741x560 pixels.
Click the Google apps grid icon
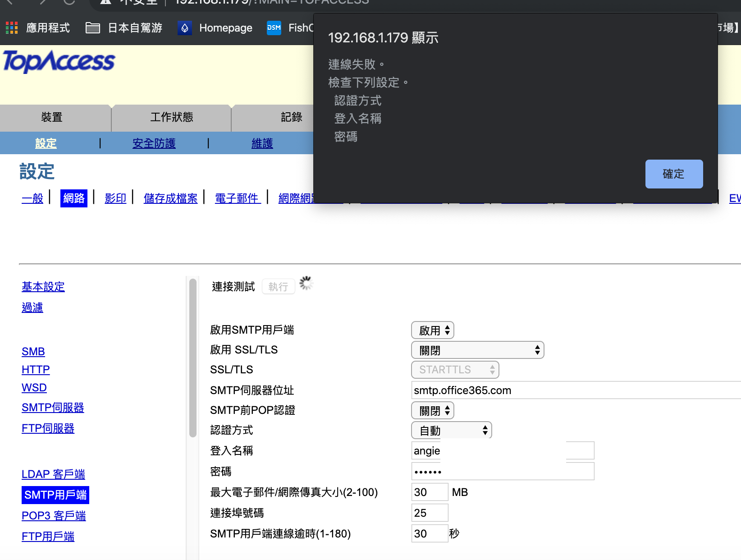click(x=12, y=28)
